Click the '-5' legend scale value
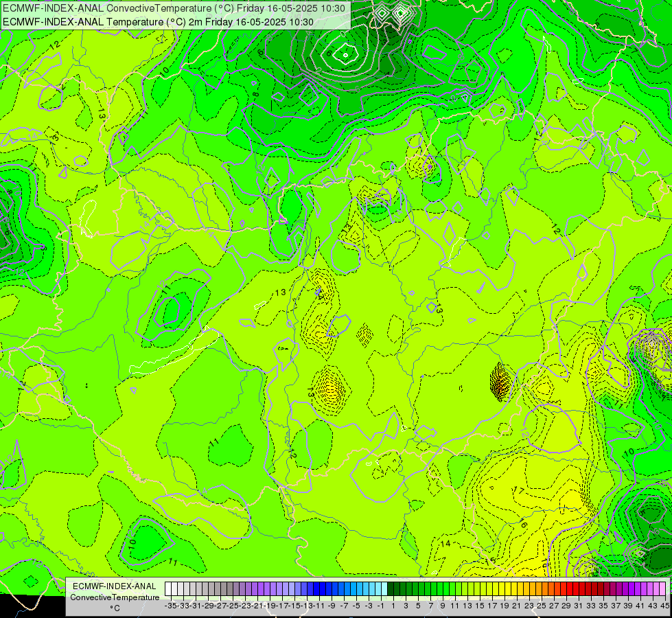Viewport: 672px width, 618px height. (356, 606)
